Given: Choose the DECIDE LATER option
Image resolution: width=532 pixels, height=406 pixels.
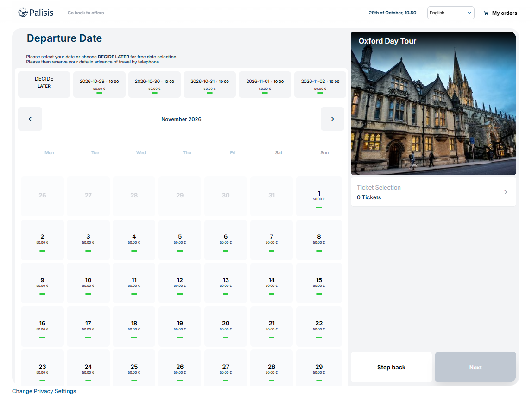Looking at the screenshot, I should point(44,84).
